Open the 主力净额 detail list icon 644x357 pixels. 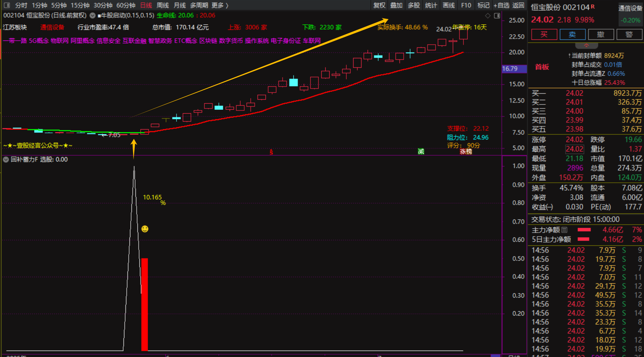coord(564,230)
